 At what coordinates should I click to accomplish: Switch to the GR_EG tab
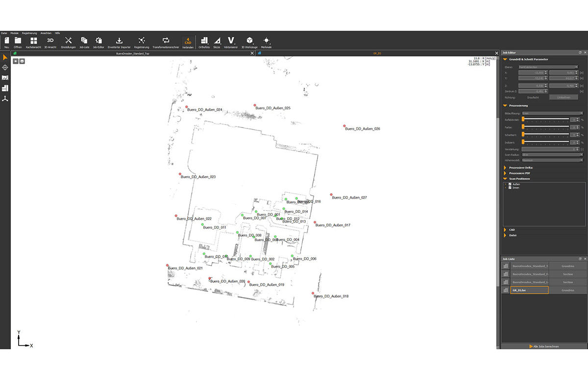pyautogui.click(x=377, y=53)
